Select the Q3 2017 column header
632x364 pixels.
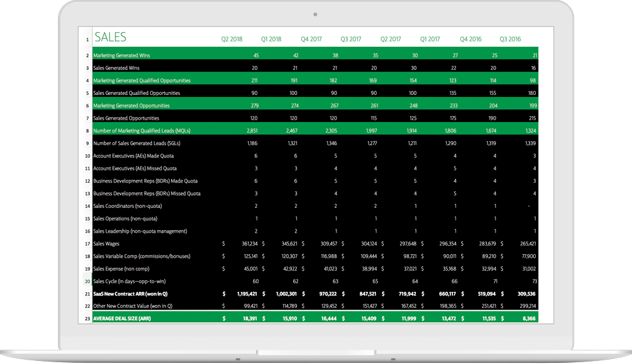351,39
